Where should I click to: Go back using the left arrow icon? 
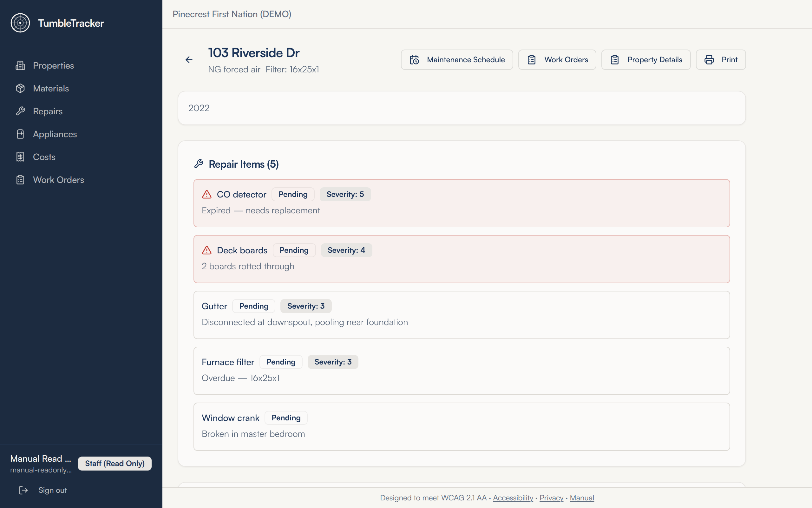(x=189, y=60)
